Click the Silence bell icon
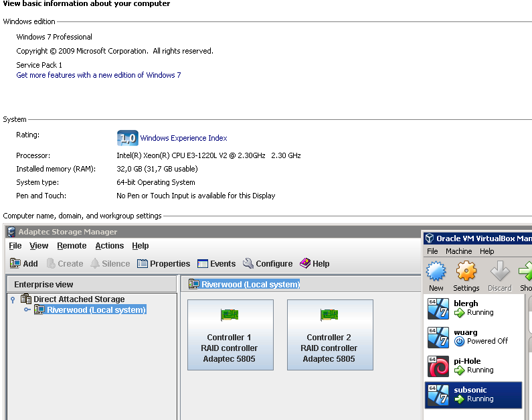 95,263
